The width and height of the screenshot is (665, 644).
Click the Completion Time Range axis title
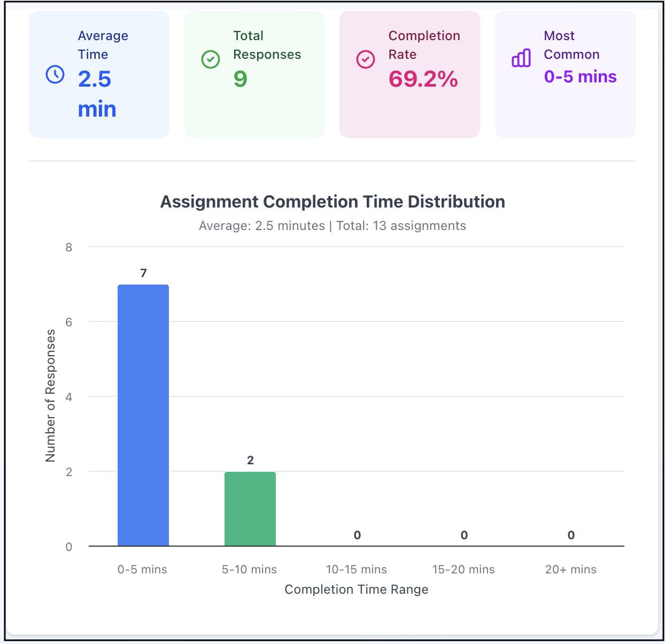(357, 589)
